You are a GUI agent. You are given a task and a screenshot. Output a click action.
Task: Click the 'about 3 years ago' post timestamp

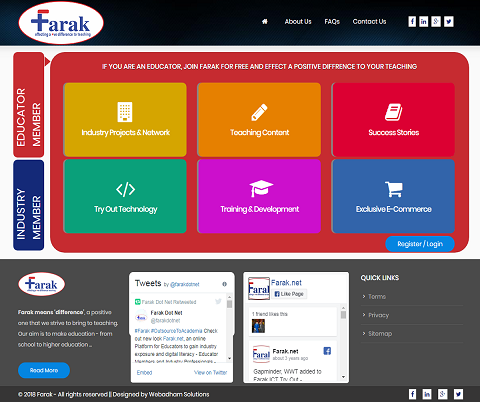click(290, 358)
